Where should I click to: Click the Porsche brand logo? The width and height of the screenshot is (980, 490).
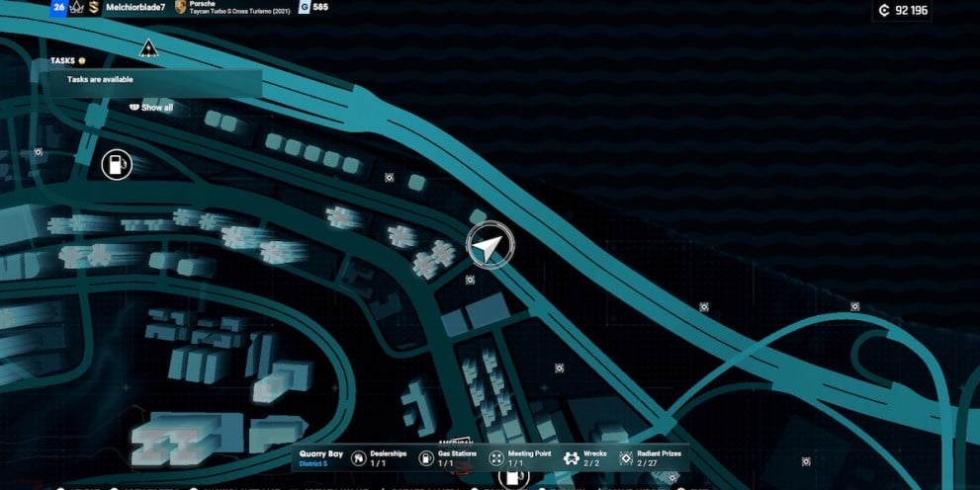180,8
